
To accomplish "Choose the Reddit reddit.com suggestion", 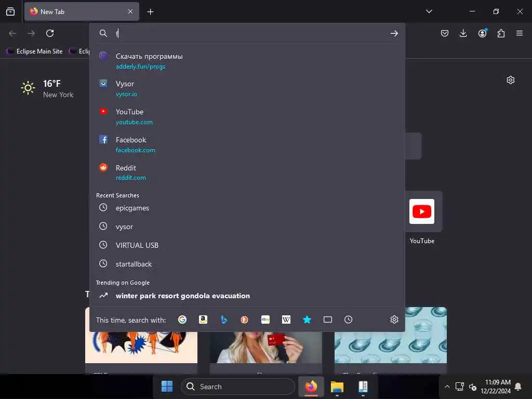I will pyautogui.click(x=247, y=172).
